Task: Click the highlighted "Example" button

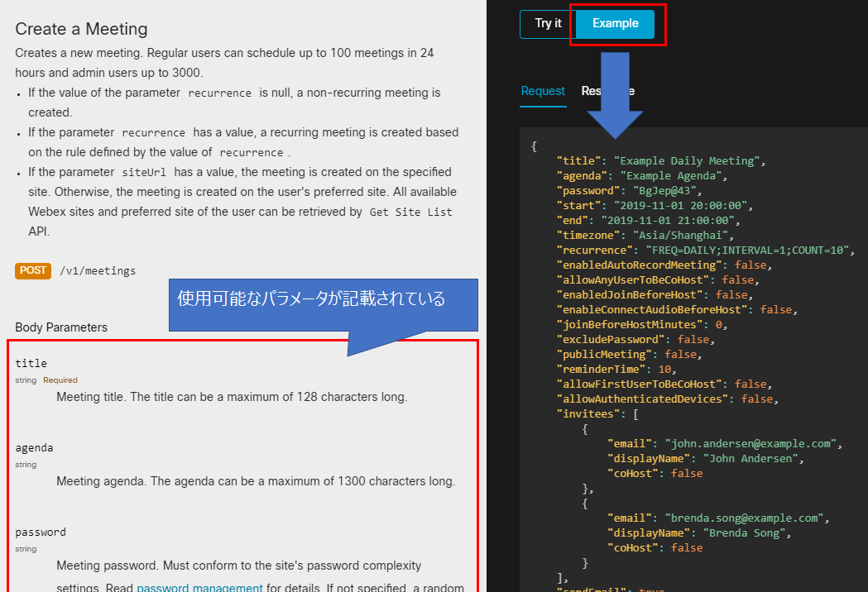Action: click(616, 24)
